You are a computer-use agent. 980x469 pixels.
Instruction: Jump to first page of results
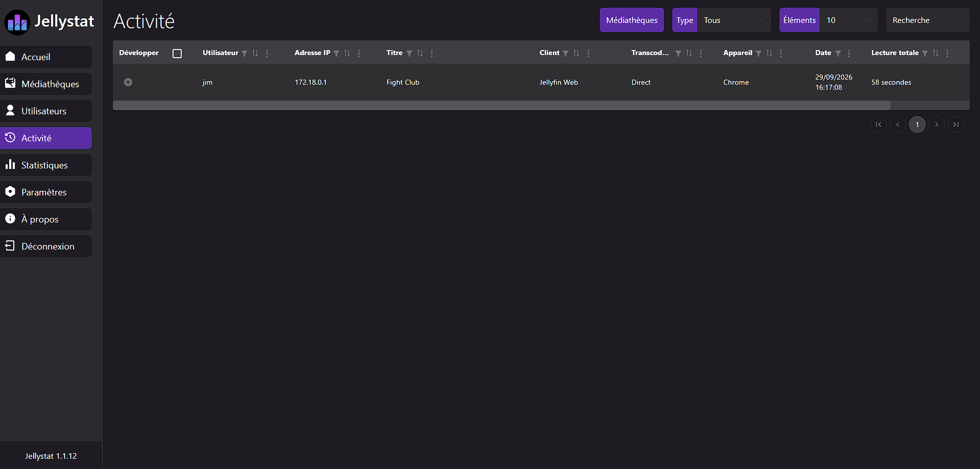click(878, 125)
